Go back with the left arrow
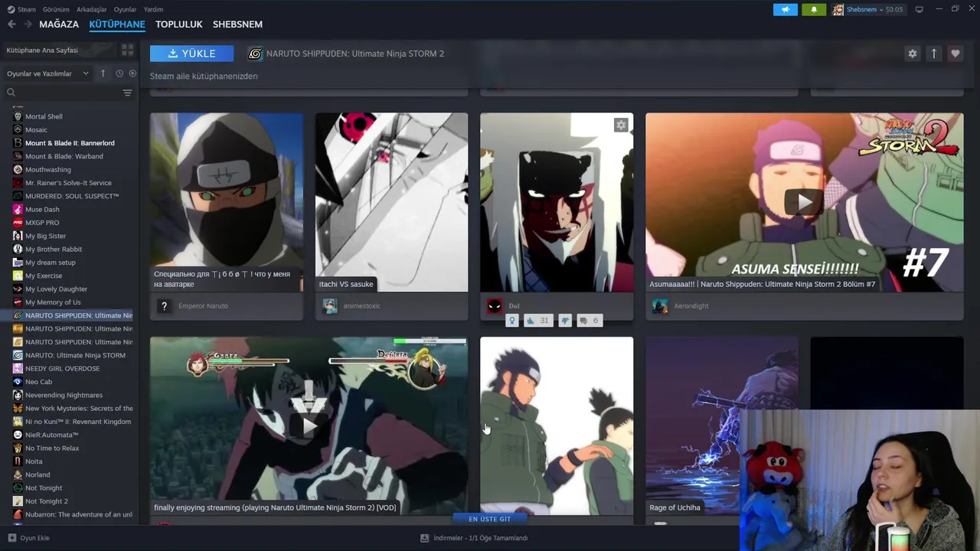 click(x=11, y=24)
